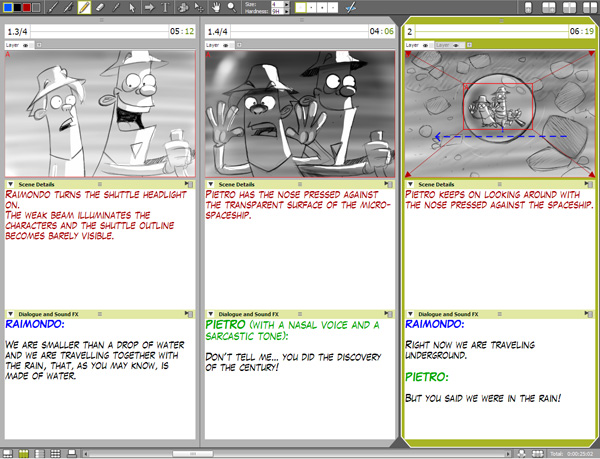Open the Hardness value dropdown arrow

coord(286,11)
